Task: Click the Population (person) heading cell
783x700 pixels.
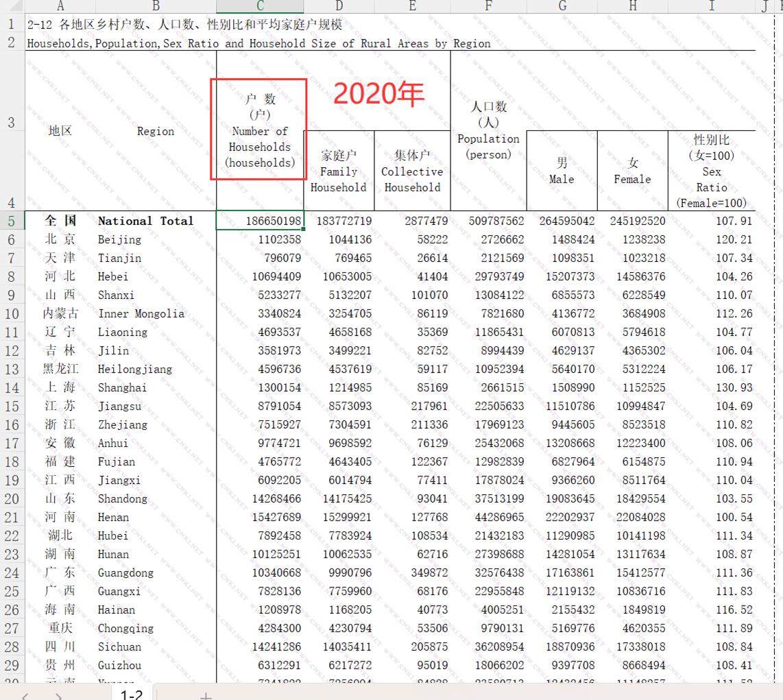Action: 488,130
